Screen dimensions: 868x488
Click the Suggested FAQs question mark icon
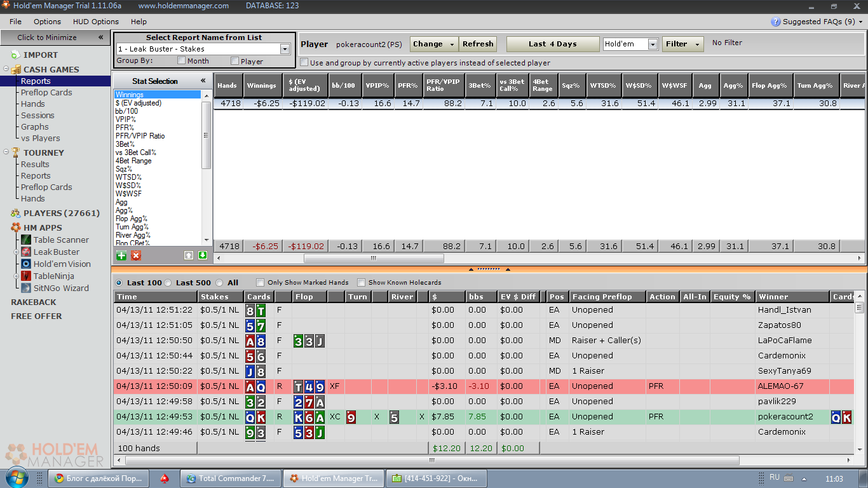[x=776, y=22]
